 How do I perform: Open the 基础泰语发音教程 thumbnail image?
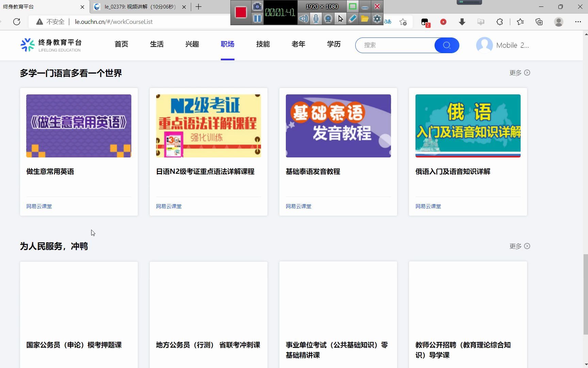(x=338, y=126)
